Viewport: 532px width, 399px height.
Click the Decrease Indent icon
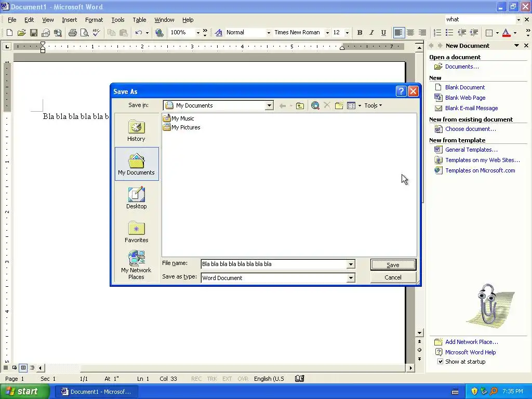click(462, 33)
